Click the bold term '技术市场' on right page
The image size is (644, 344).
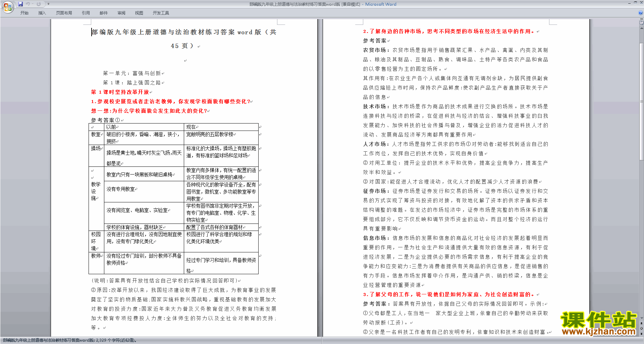pos(374,106)
